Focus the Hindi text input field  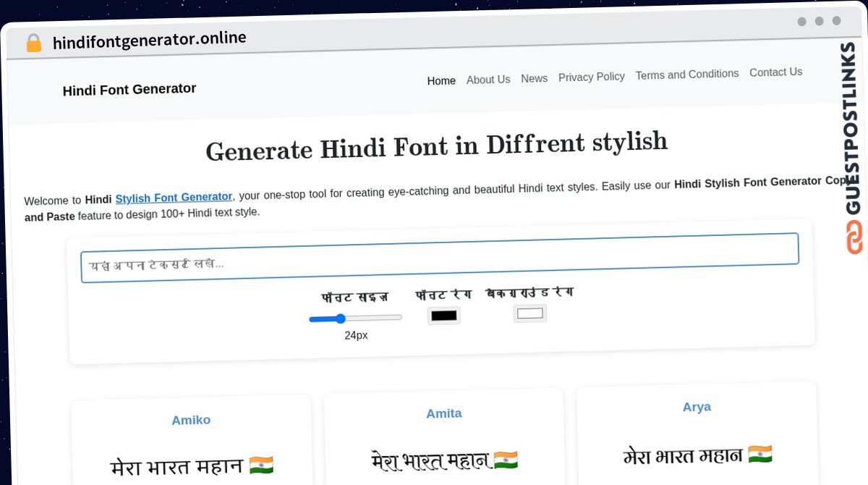coord(440,258)
